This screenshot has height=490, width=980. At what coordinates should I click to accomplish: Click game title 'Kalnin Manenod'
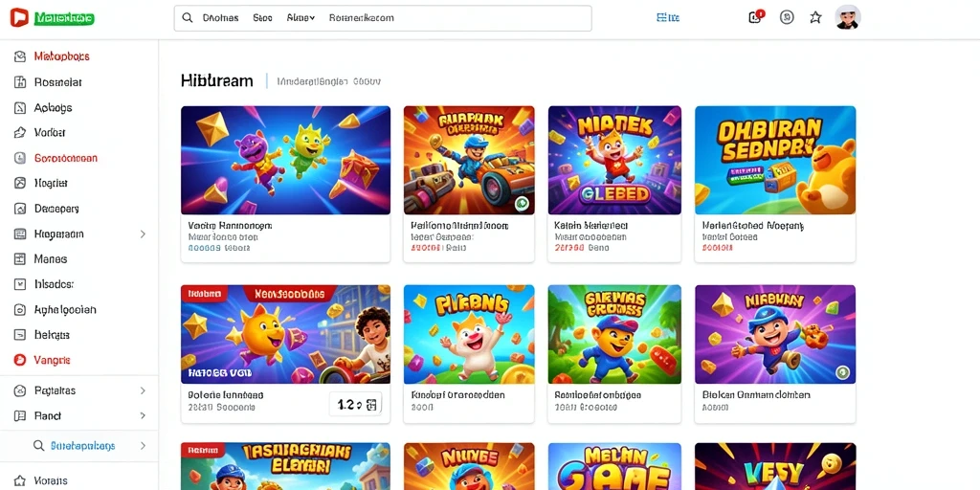[x=591, y=225]
